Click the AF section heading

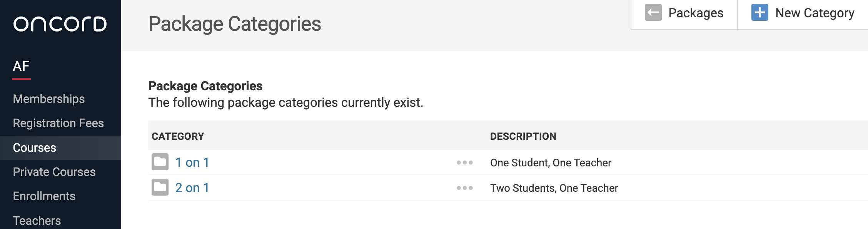coord(21,66)
